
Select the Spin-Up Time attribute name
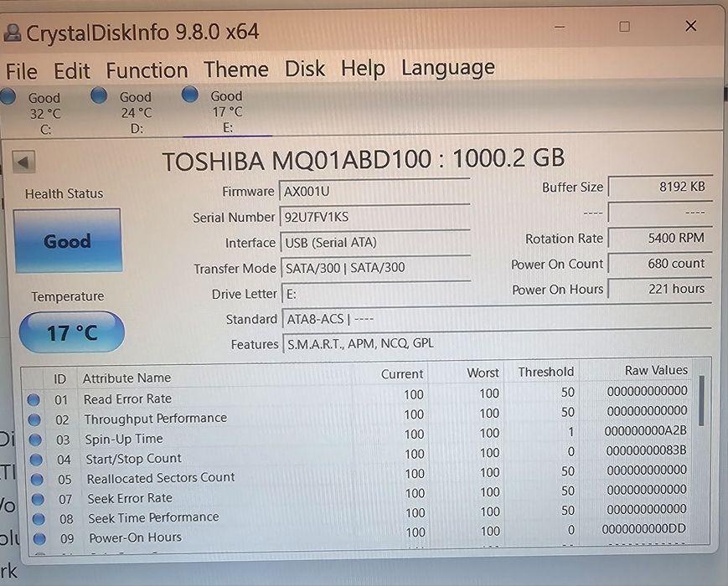tap(124, 439)
